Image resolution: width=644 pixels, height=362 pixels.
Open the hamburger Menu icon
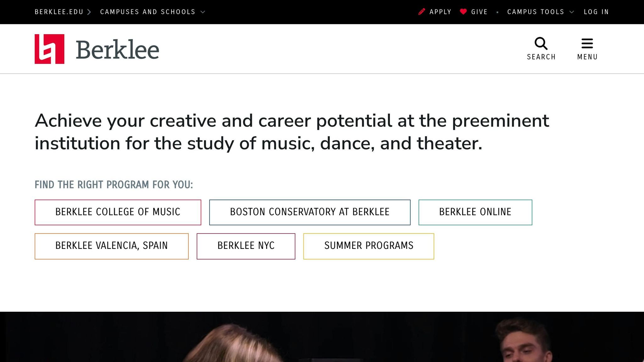pyautogui.click(x=587, y=43)
